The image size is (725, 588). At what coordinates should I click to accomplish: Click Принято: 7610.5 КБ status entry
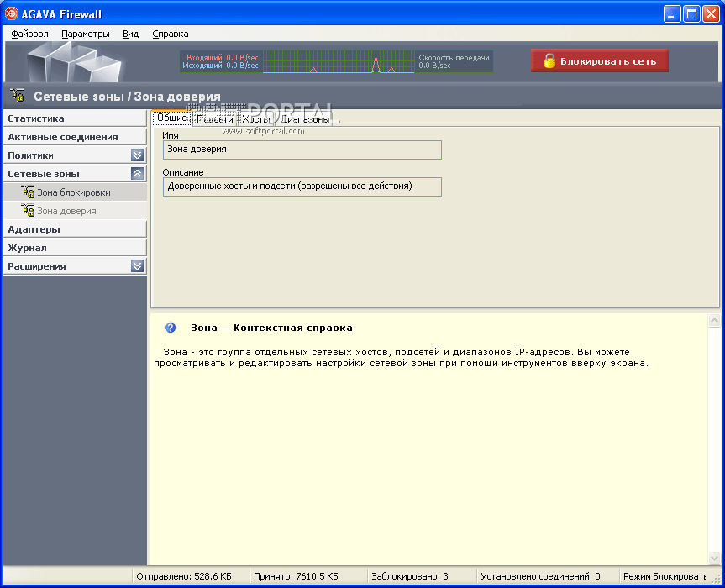[x=296, y=576]
